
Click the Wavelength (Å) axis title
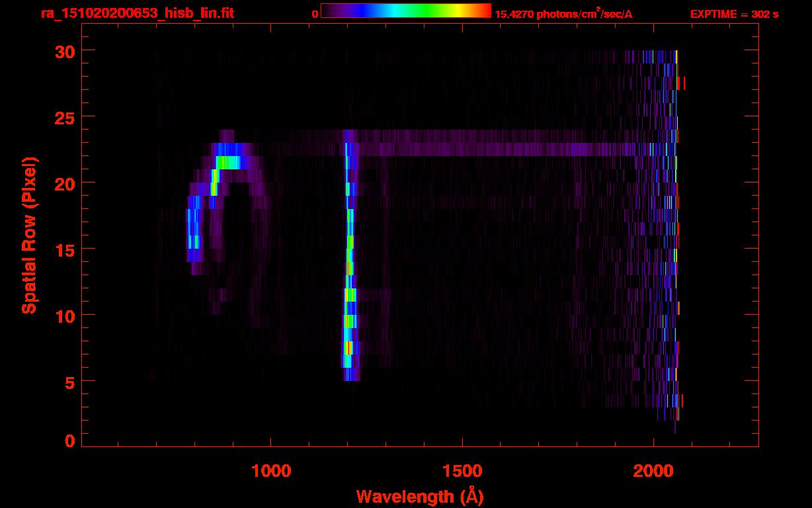click(420, 496)
